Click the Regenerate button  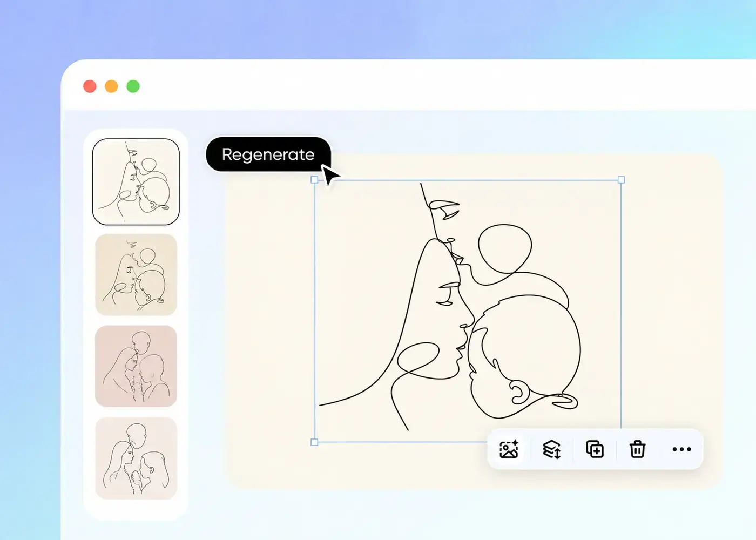point(268,154)
